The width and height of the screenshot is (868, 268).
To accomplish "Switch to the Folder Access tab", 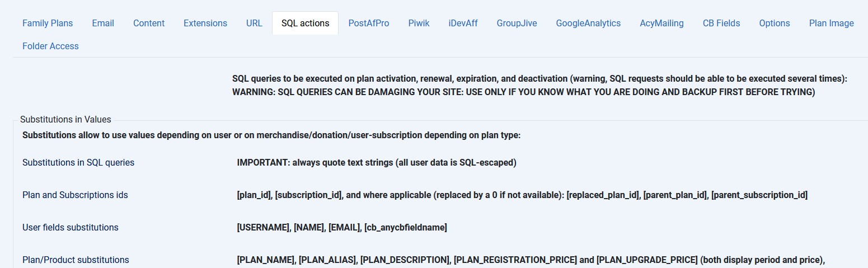I will point(50,46).
